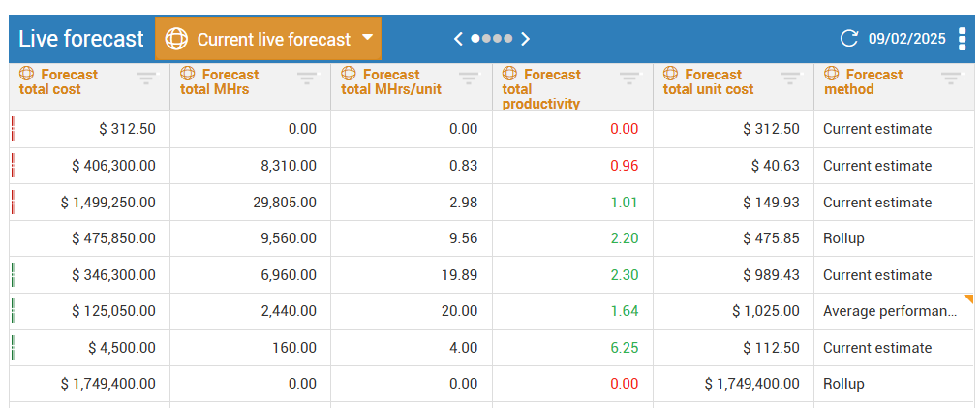Open filter for Forecast total MHrs/unit column
Screen dimensions: 980x408
tap(468, 78)
